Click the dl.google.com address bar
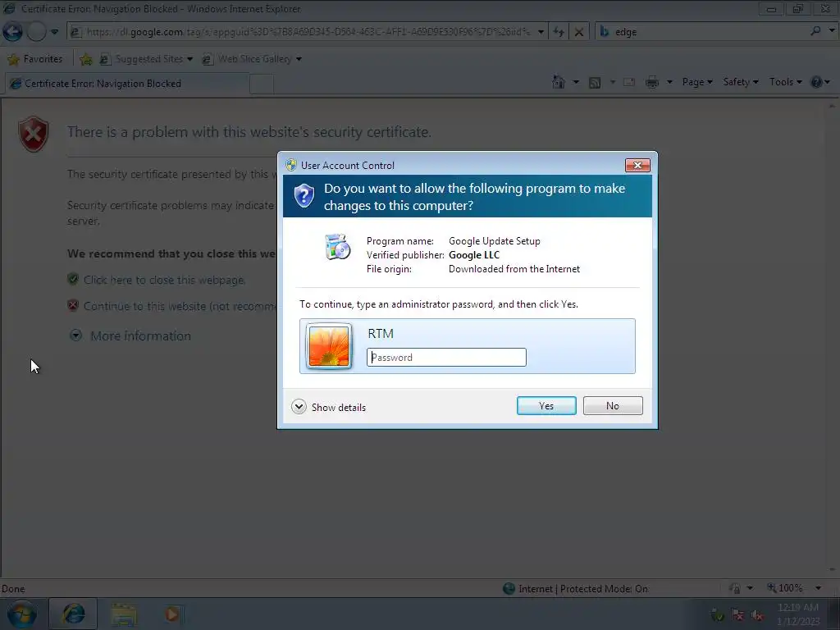840x630 pixels. point(308,32)
